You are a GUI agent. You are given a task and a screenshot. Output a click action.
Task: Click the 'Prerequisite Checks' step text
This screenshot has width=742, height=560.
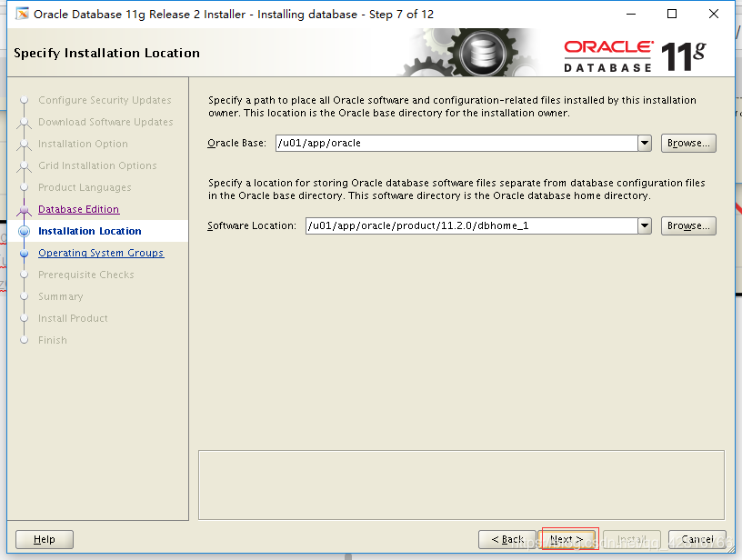click(x=86, y=275)
